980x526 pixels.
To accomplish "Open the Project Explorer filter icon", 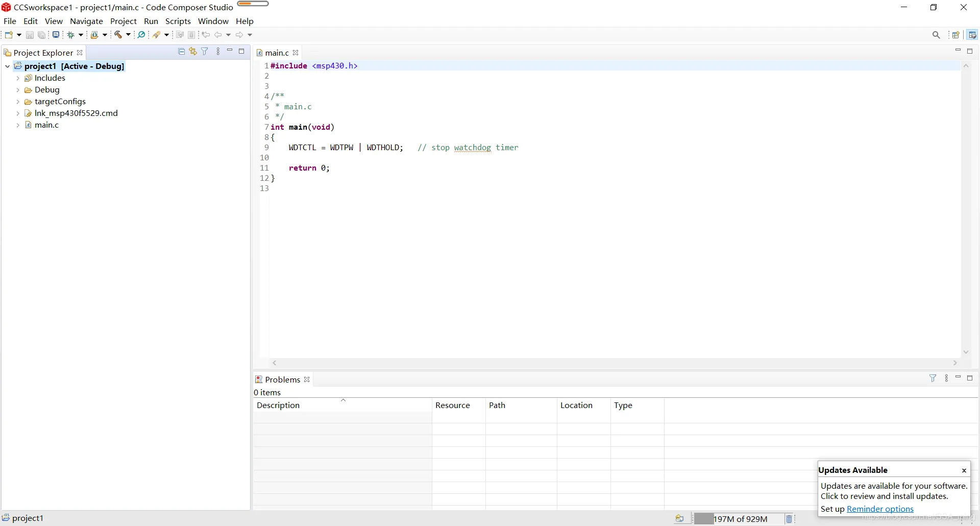I will 205,52.
